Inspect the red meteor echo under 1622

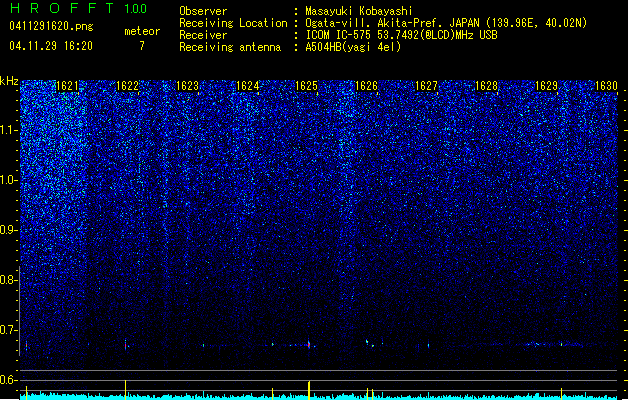[x=126, y=344]
